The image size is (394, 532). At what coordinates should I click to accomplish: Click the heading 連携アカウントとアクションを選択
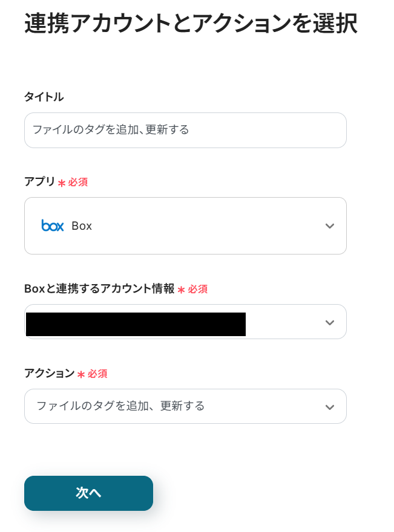(x=191, y=24)
